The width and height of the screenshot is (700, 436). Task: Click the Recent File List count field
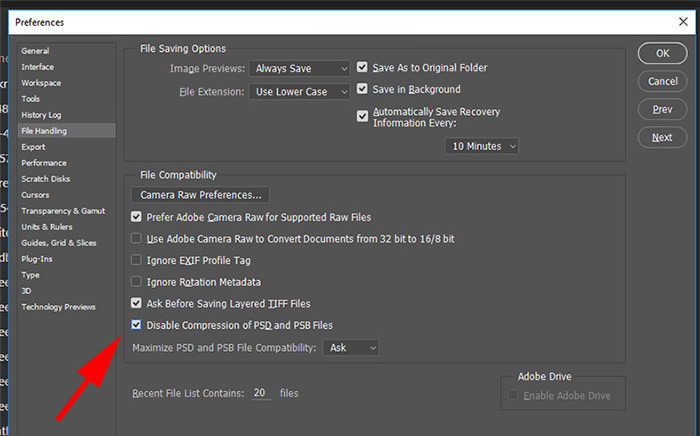coord(261,393)
